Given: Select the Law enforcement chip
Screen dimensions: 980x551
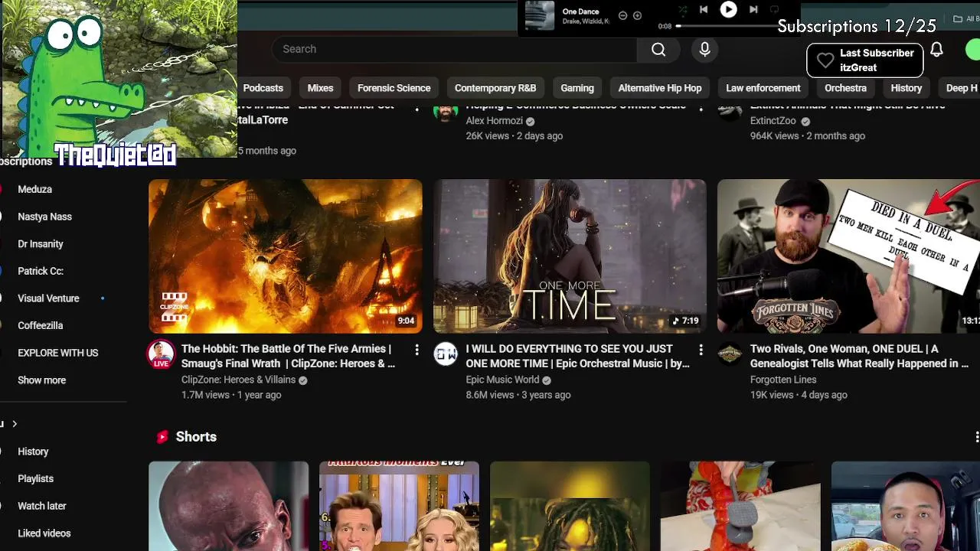Looking at the screenshot, I should pos(763,88).
